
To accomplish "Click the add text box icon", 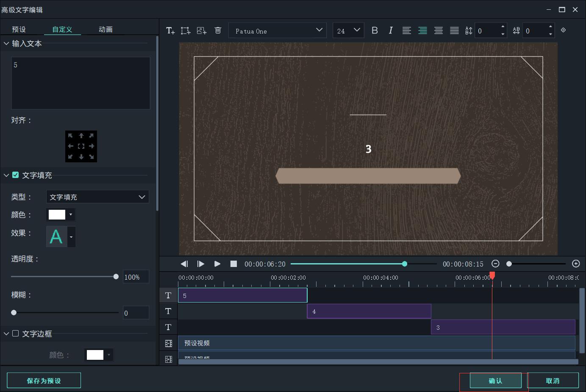I will pyautogui.click(x=170, y=31).
